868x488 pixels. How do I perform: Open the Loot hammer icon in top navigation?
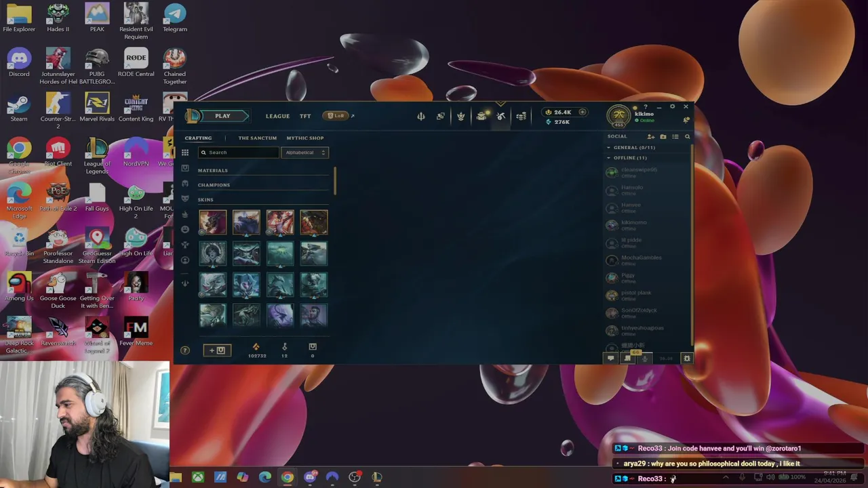[x=501, y=117]
